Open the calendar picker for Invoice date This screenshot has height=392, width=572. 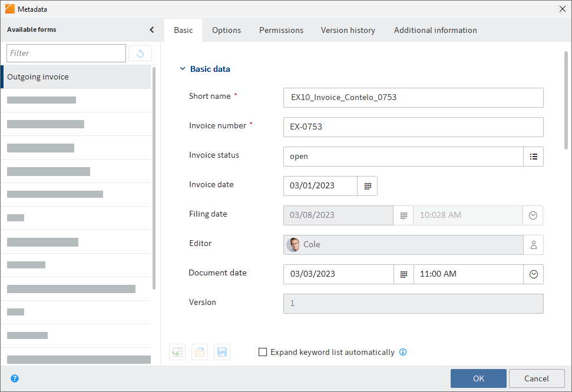point(367,186)
